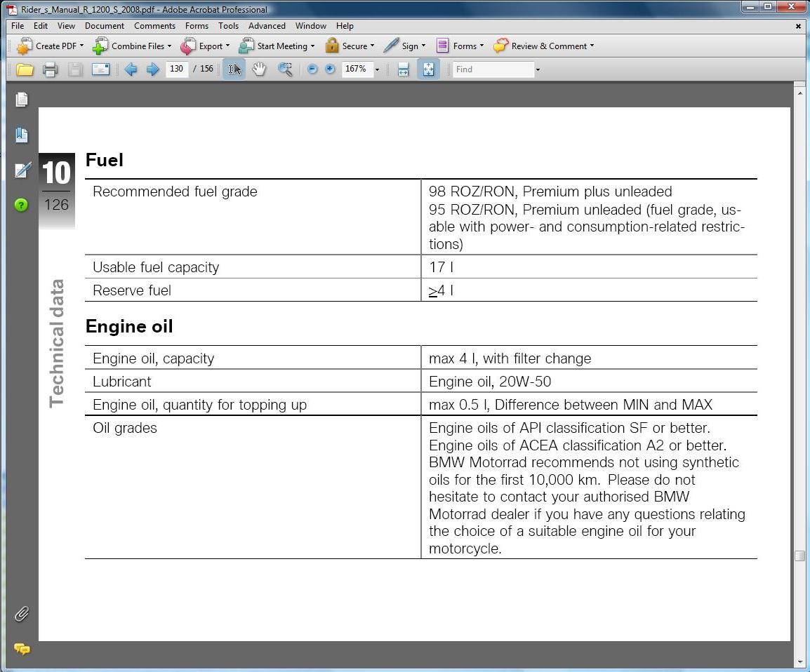Toggle Fit Page view mode
This screenshot has height=672, width=810.
click(428, 69)
